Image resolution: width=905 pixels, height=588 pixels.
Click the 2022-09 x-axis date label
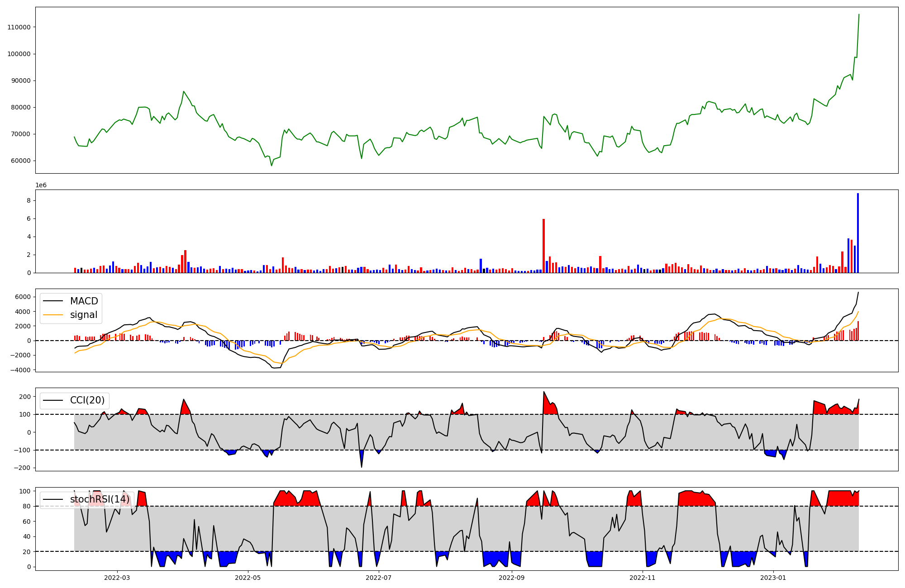click(x=512, y=578)
